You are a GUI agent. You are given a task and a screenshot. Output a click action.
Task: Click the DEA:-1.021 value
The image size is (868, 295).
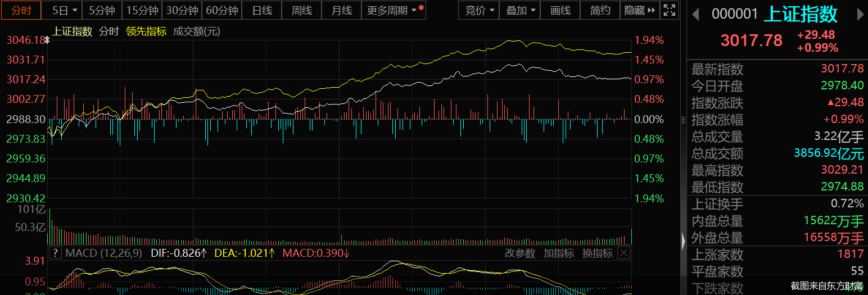pyautogui.click(x=245, y=253)
